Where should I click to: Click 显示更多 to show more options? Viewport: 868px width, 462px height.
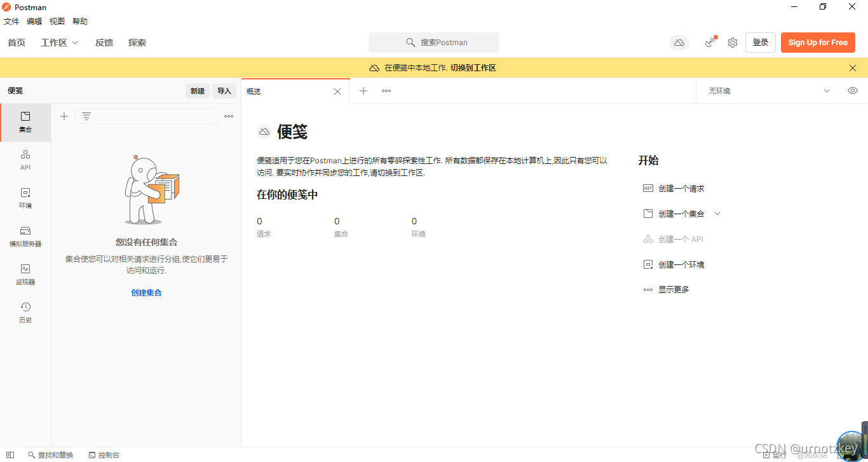coord(674,290)
